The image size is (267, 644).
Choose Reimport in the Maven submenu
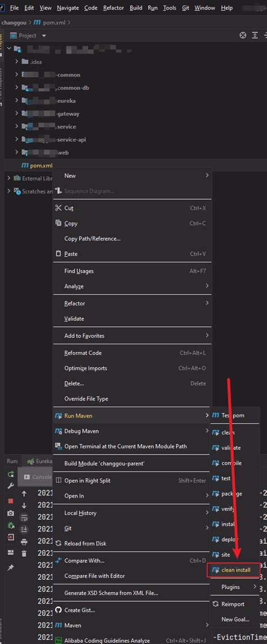(x=233, y=604)
